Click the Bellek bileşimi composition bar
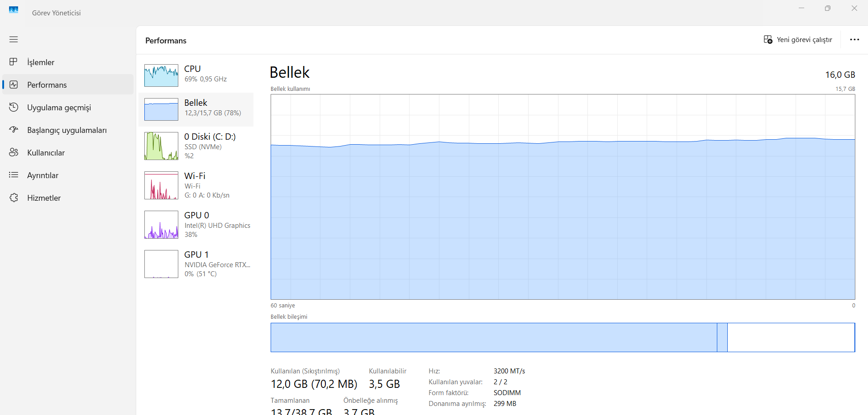This screenshot has height=415, width=868. pos(563,337)
